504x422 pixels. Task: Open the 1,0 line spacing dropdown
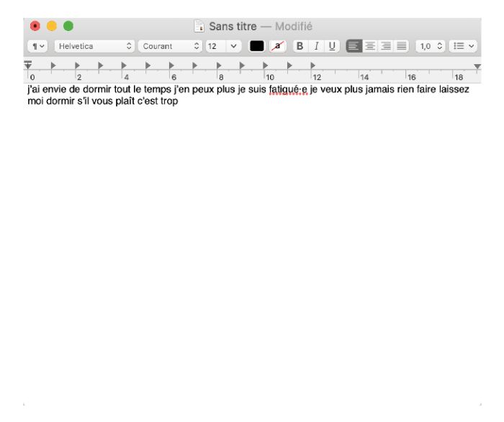coord(431,46)
